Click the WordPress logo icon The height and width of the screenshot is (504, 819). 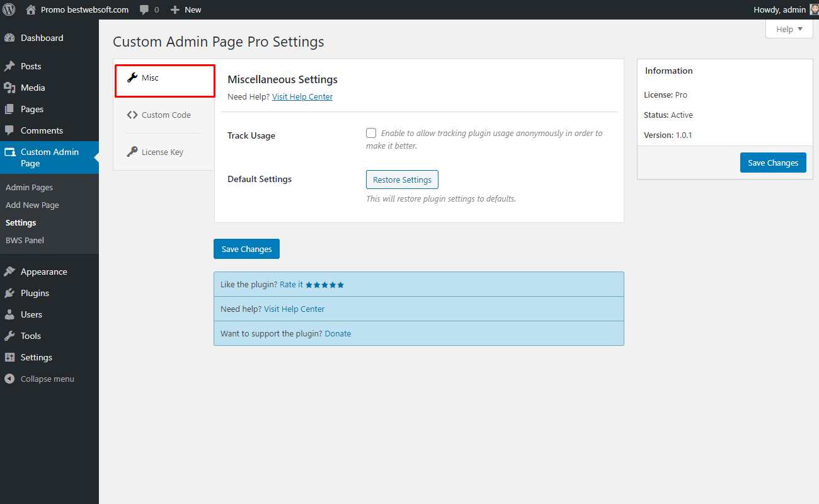pos(9,9)
